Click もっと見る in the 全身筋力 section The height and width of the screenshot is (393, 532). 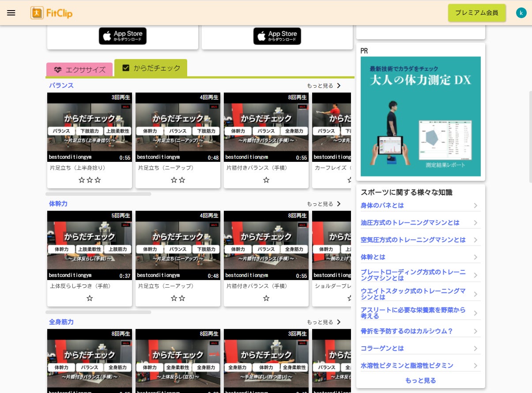point(324,322)
